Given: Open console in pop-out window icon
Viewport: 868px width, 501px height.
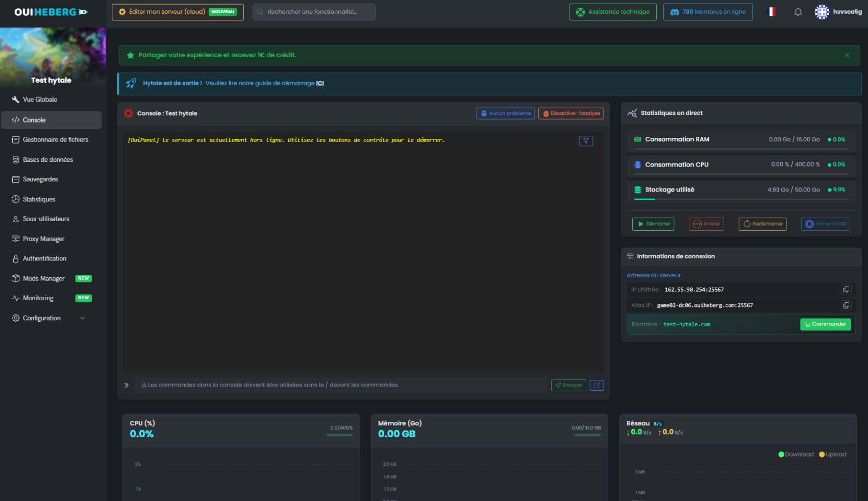Looking at the screenshot, I should [597, 386].
